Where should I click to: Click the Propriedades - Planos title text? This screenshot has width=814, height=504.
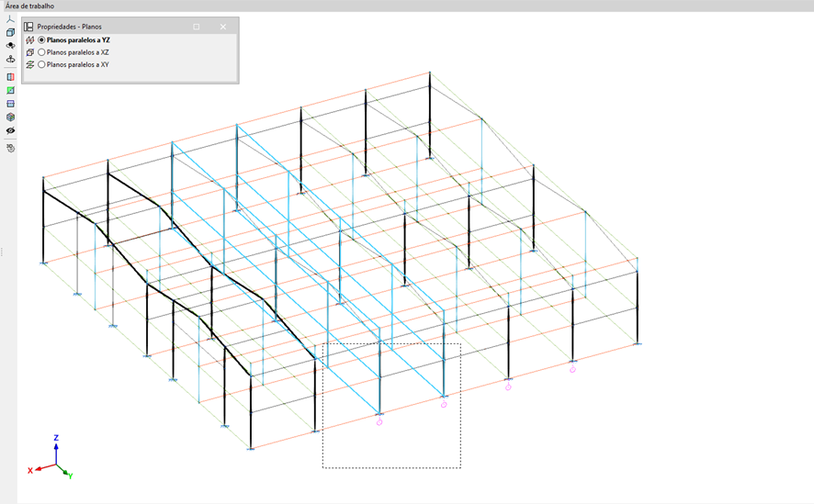69,27
